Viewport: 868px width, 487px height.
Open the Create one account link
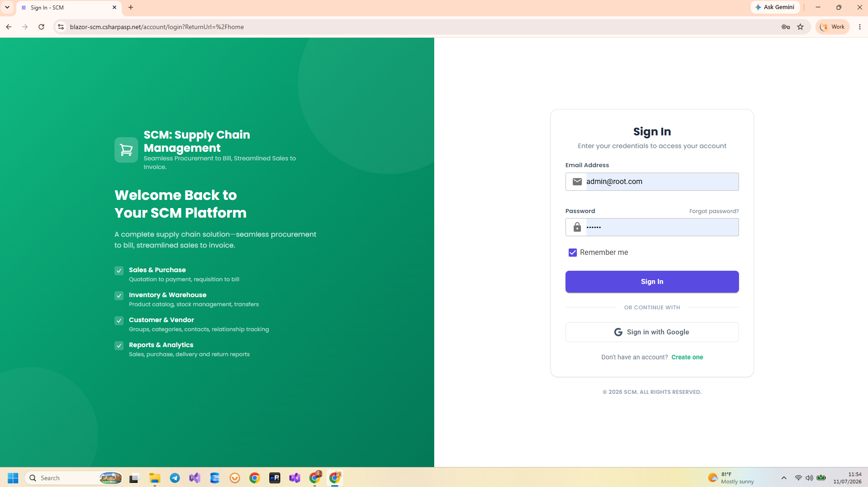point(687,357)
